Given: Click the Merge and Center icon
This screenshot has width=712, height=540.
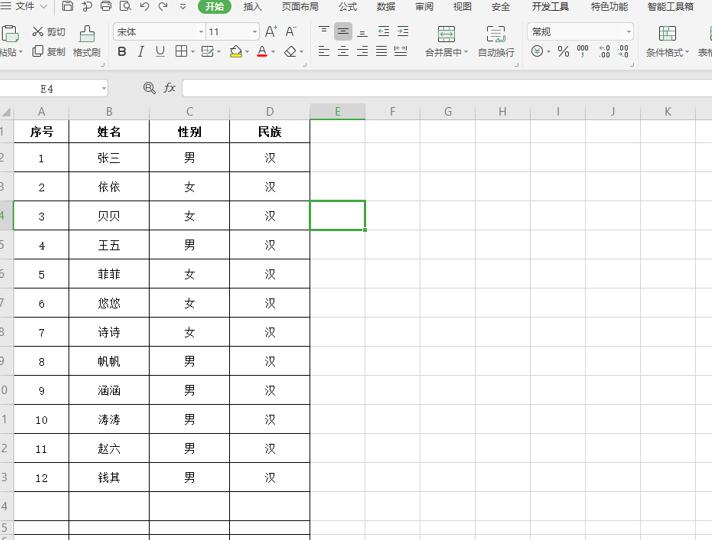Looking at the screenshot, I should (x=446, y=34).
